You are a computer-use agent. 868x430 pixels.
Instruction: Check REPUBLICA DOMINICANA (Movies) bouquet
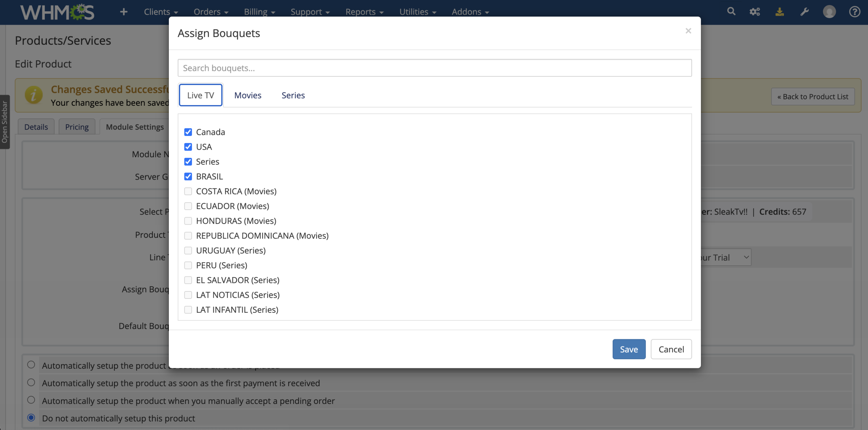click(x=188, y=236)
